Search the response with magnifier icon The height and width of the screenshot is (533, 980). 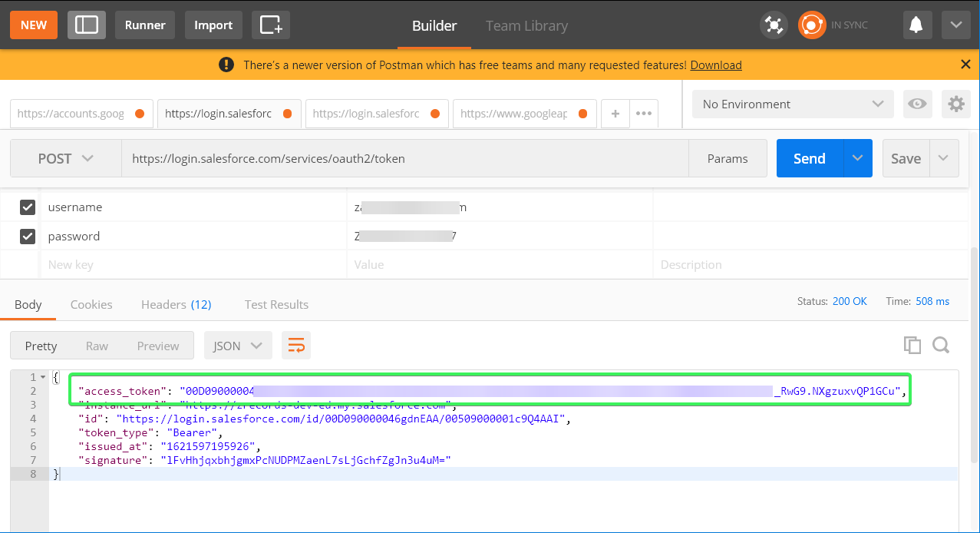(941, 346)
